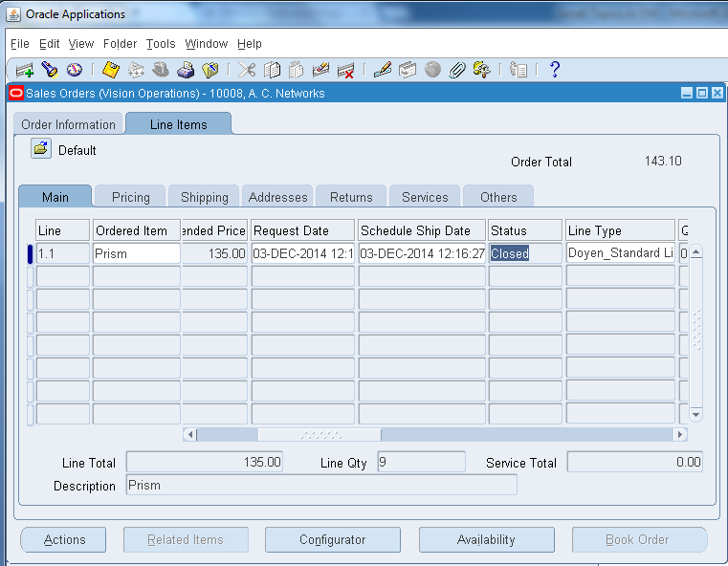Open the Navigator compass icon

pyautogui.click(x=75, y=70)
